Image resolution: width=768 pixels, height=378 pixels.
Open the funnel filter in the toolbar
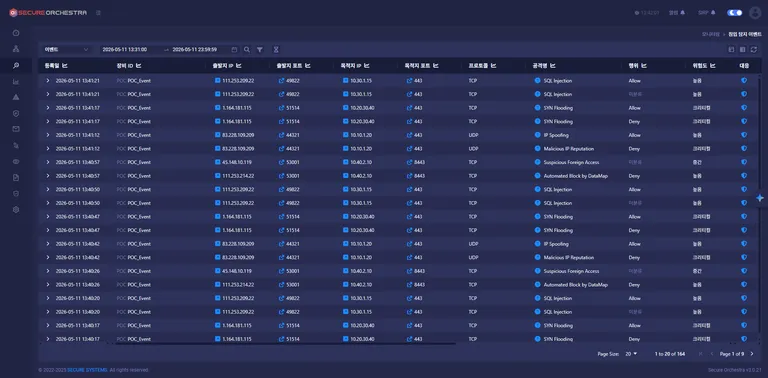click(260, 49)
